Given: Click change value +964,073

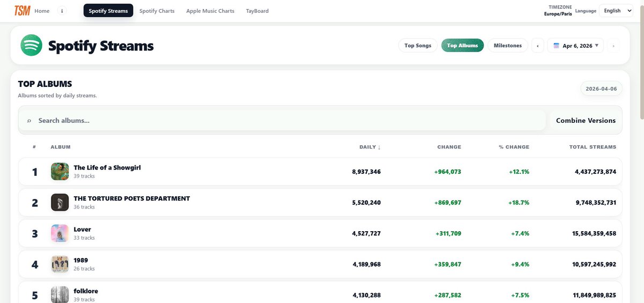Looking at the screenshot, I should pos(448,172).
